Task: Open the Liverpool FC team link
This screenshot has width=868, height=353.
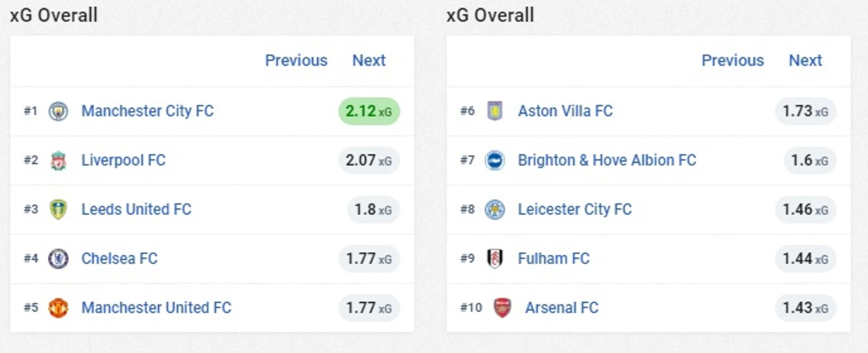Action: pos(124,160)
